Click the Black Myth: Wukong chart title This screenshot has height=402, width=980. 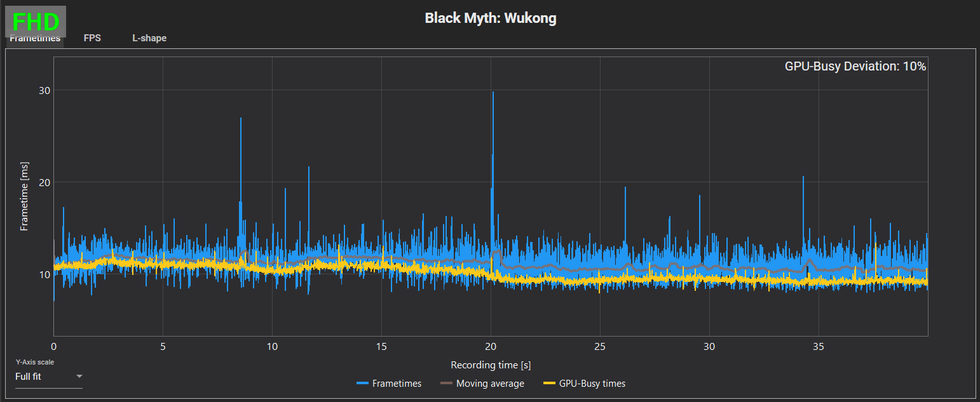point(491,18)
